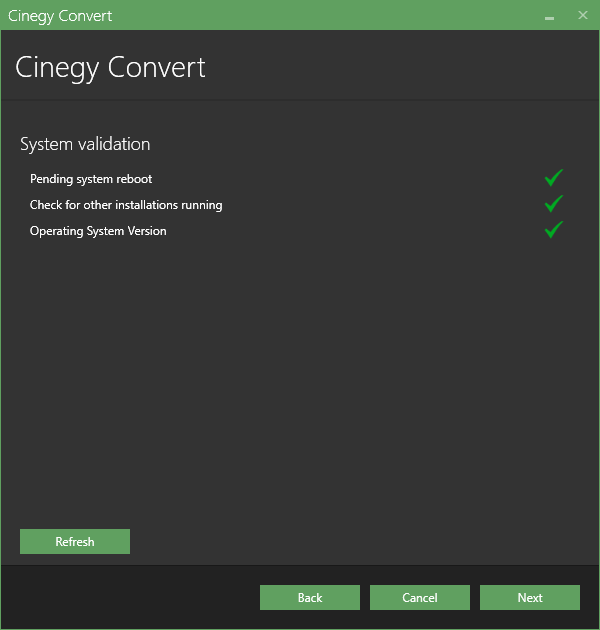Screen dimensions: 600x630
Task: Proceed with the Next button
Action: pyautogui.click(x=530, y=597)
